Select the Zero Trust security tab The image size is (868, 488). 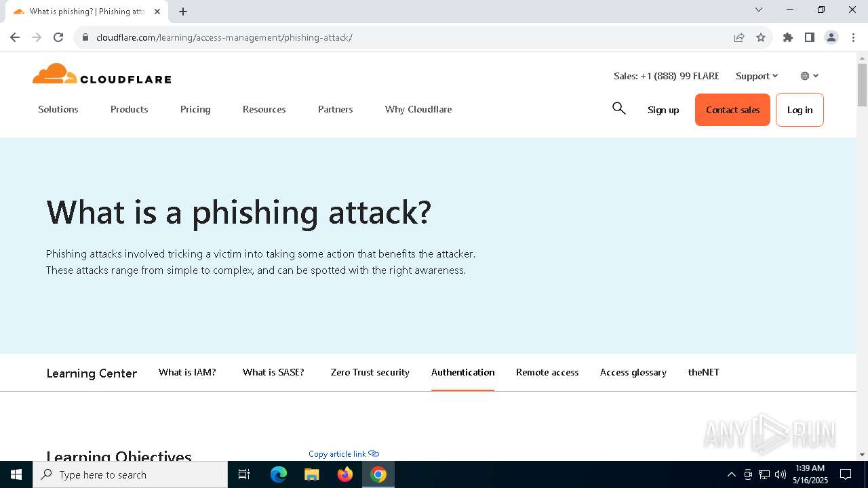click(370, 372)
